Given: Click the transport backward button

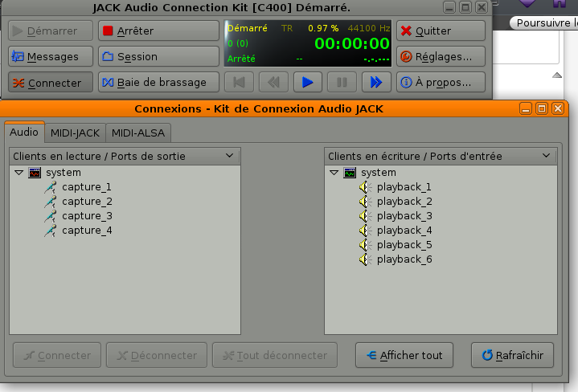Looking at the screenshot, I should tap(273, 82).
